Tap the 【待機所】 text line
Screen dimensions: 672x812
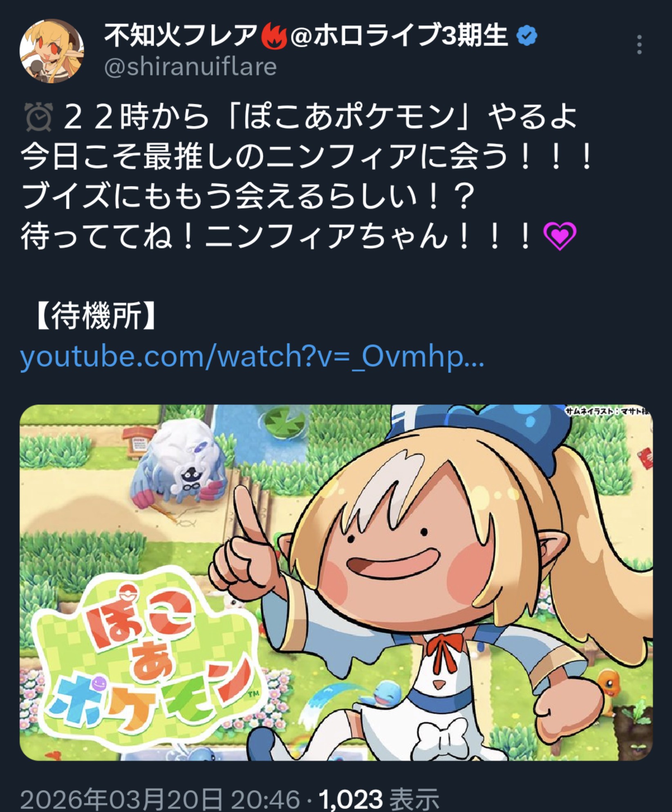click(x=95, y=316)
